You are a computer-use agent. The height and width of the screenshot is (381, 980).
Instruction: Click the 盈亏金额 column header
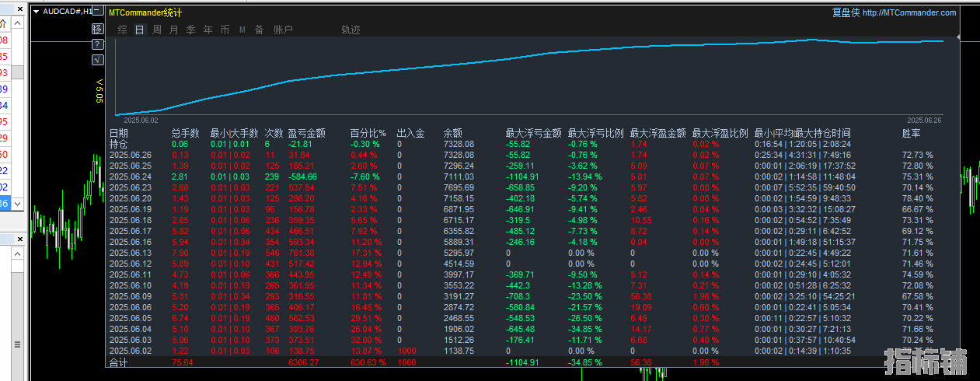pyautogui.click(x=306, y=133)
